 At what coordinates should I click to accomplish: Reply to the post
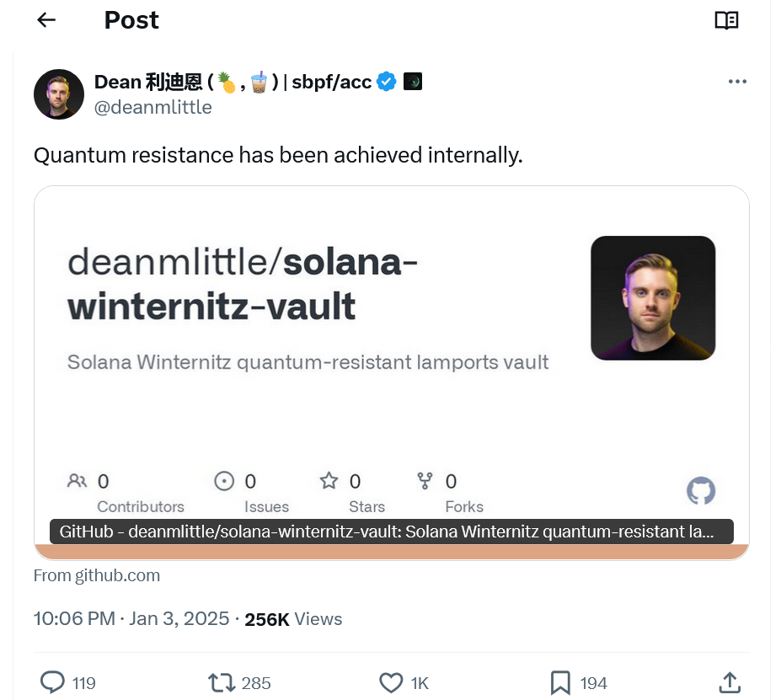53,683
